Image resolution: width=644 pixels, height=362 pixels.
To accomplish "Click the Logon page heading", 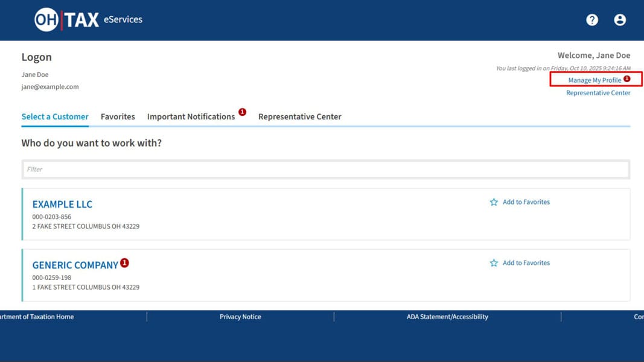I will point(37,57).
